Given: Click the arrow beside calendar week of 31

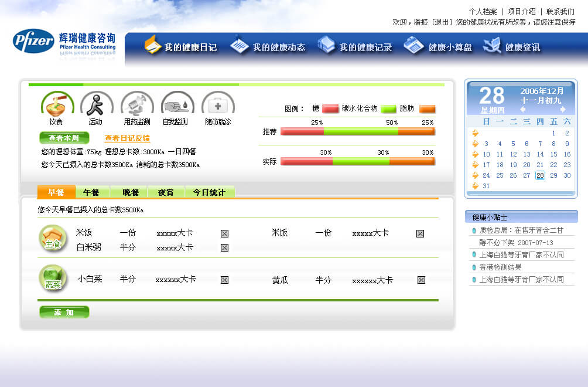Looking at the screenshot, I should pyautogui.click(x=475, y=186).
